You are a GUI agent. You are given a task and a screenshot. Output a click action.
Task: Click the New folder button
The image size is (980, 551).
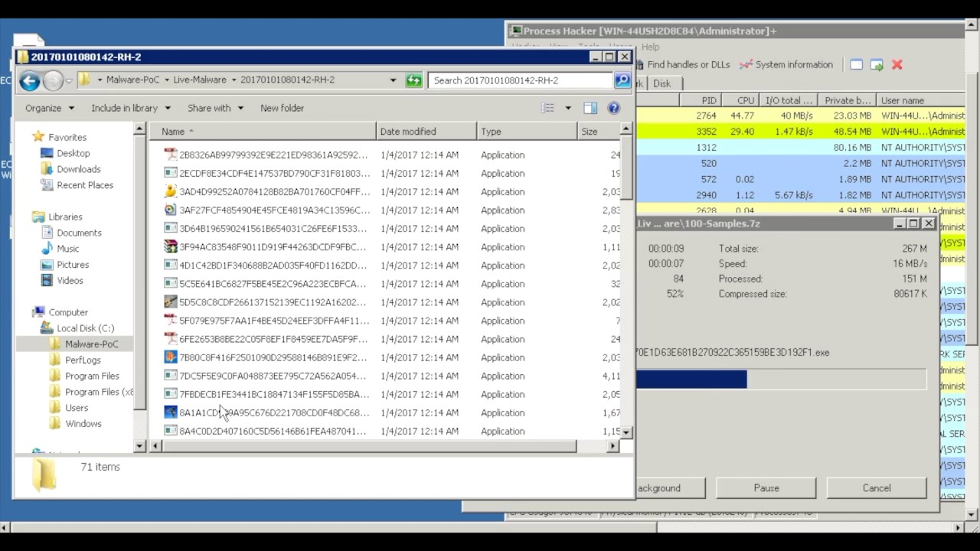(282, 108)
